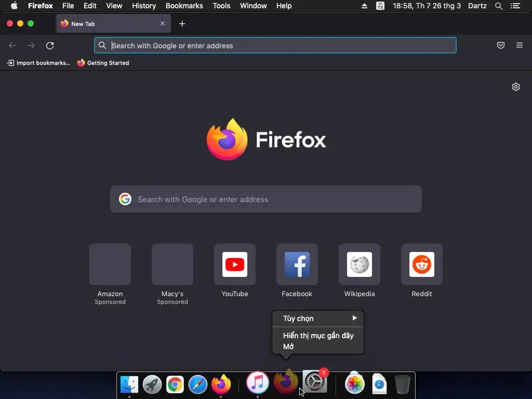
Task: Open the Help menu
Action: point(284,6)
